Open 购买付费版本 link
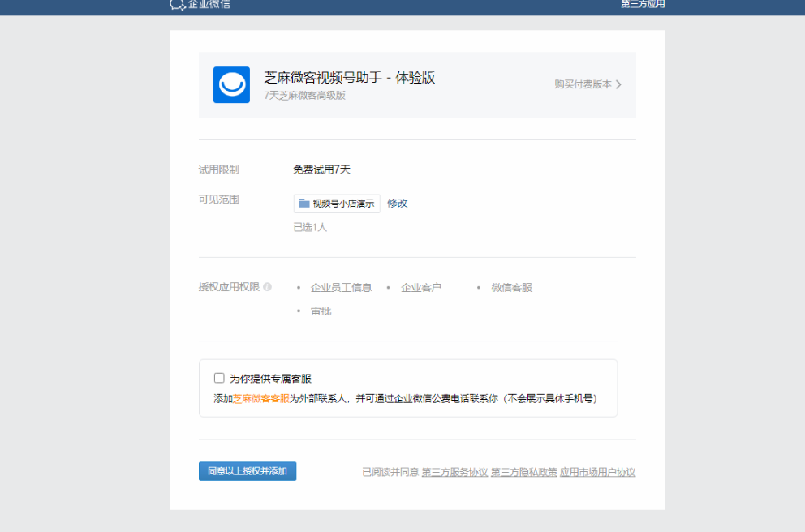Screen dimensions: 805x532 (x=583, y=84)
